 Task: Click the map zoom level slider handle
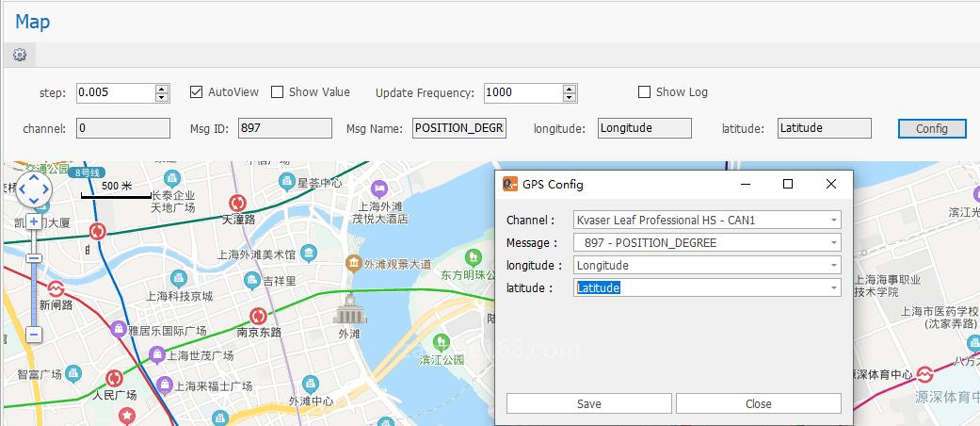click(x=34, y=258)
